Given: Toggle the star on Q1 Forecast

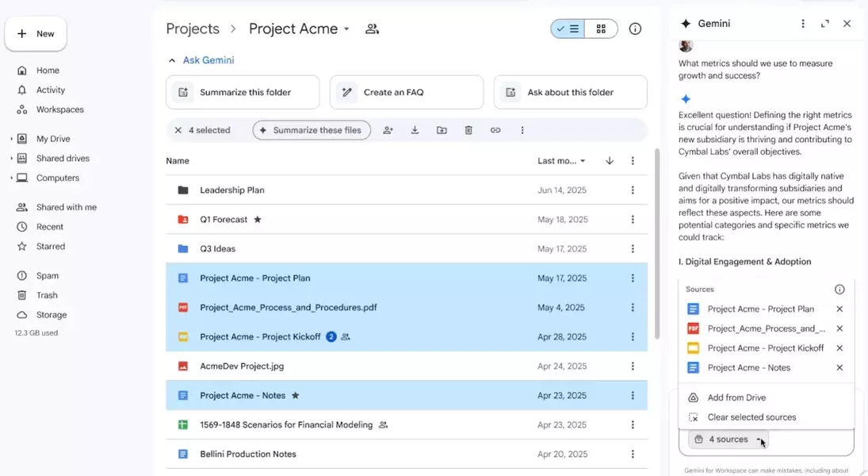Looking at the screenshot, I should 258,220.
